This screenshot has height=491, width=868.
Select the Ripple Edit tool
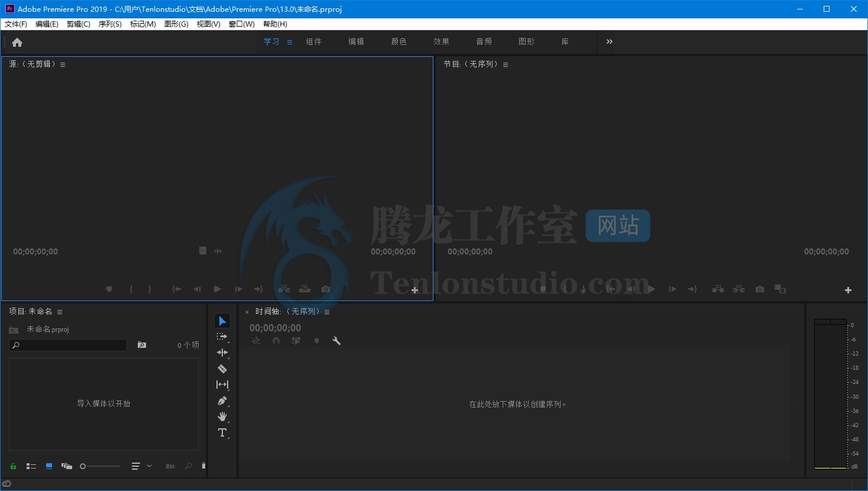tap(222, 353)
